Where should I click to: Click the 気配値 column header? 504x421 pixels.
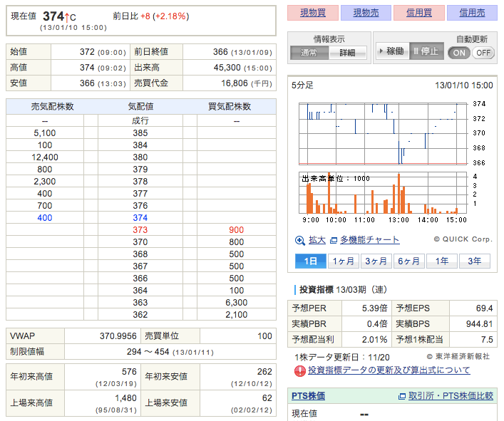[140, 107]
